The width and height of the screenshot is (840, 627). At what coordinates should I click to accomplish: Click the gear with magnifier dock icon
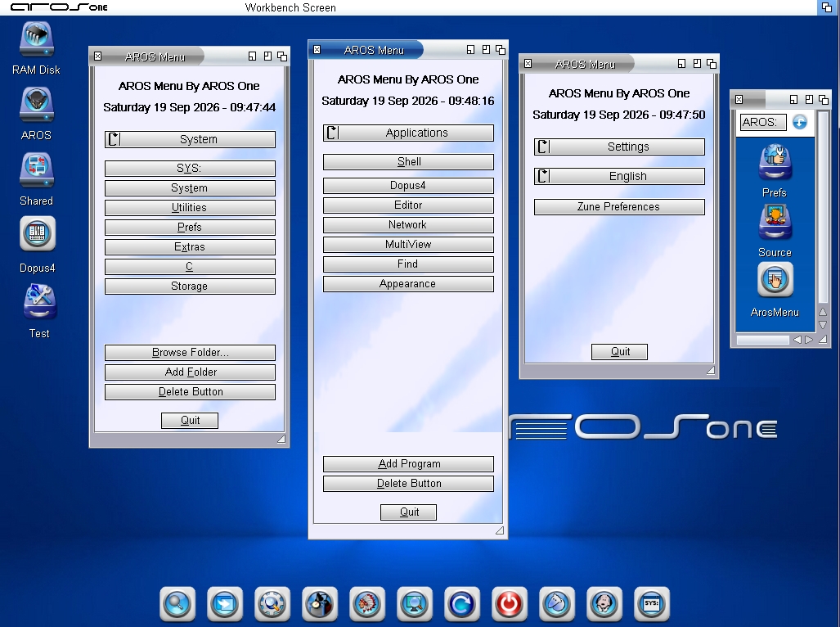pyautogui.click(x=272, y=603)
